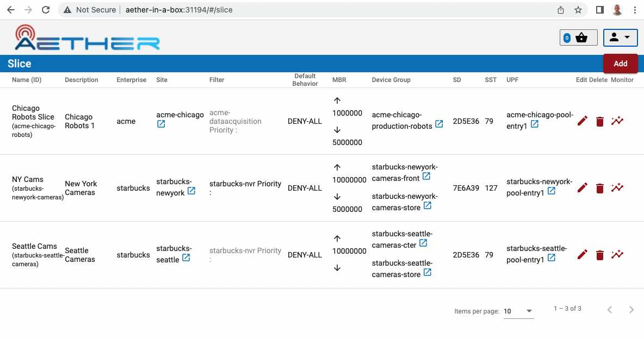Screen dimensions: 644x339
Task: Delete the Chicago Robots Slice
Action: [x=599, y=121]
